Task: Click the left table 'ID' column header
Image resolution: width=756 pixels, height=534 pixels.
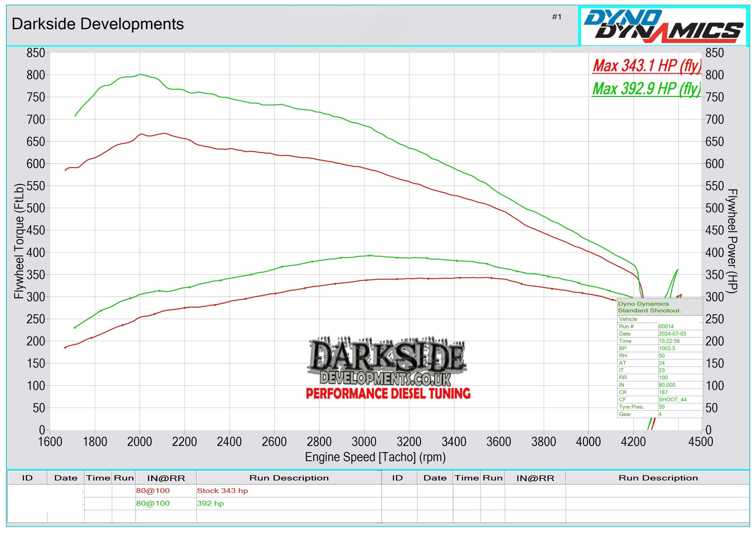Action: pyautogui.click(x=27, y=478)
